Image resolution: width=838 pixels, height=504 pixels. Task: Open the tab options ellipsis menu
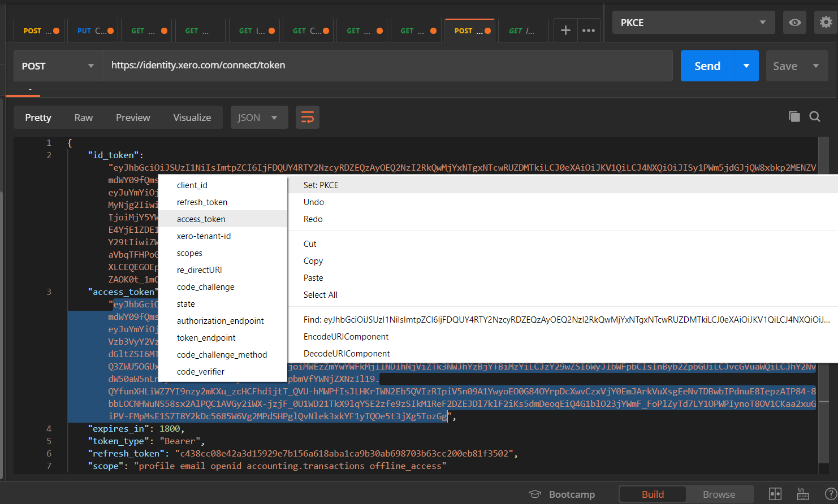coord(589,31)
